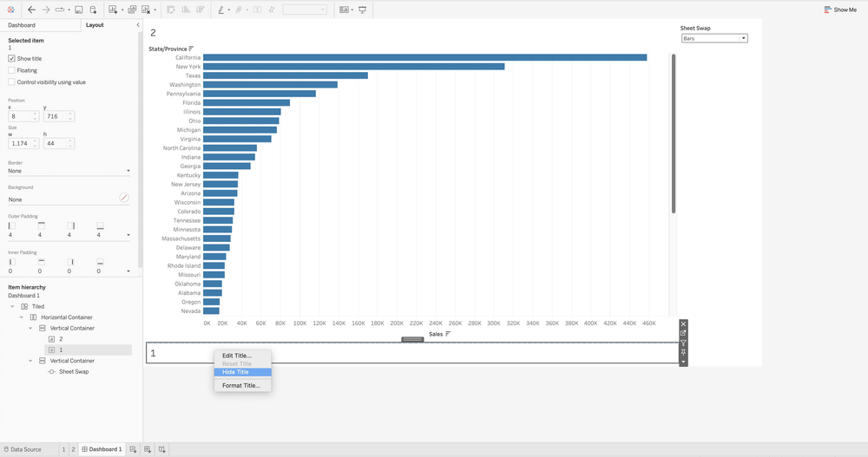Open presentation mode icon in toolbar
Viewport: 868px width, 457px height.
tap(363, 10)
